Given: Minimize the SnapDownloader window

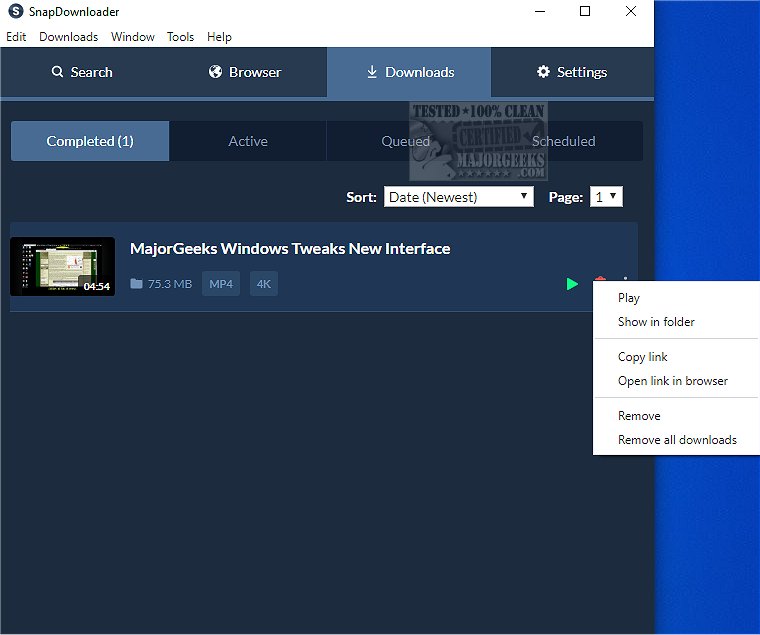Looking at the screenshot, I should tap(540, 11).
